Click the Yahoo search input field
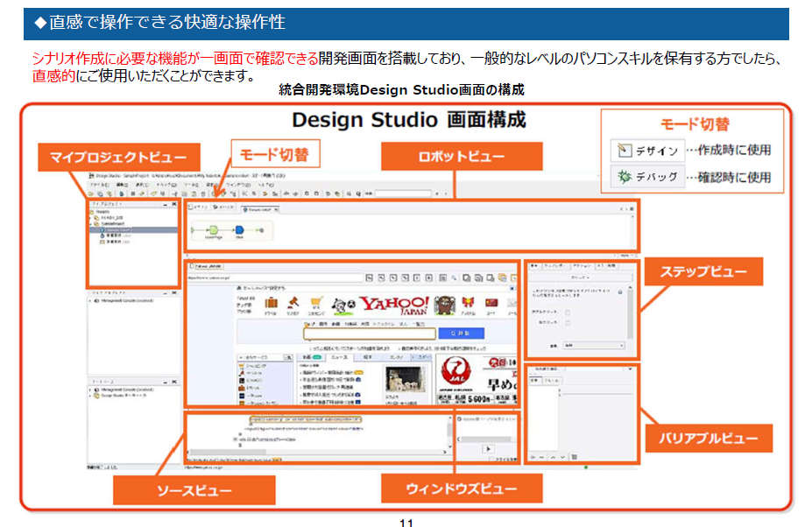812x527 pixels. (370, 334)
